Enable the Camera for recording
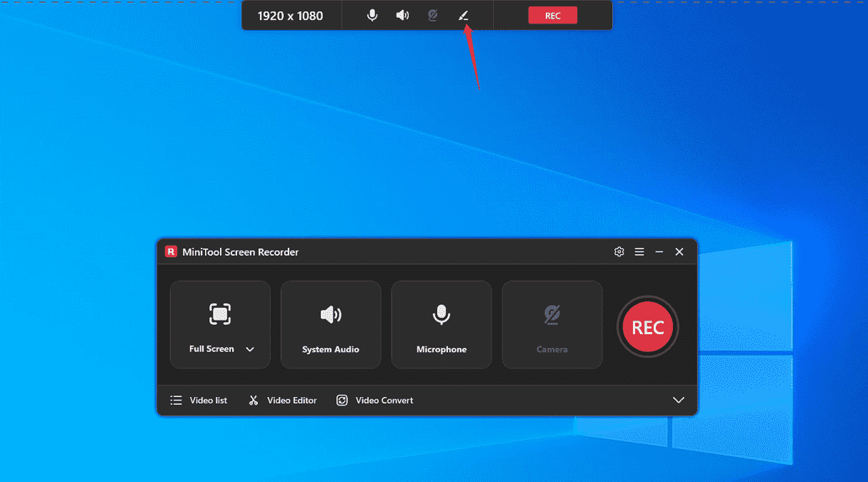This screenshot has width=868, height=482. coord(552,325)
